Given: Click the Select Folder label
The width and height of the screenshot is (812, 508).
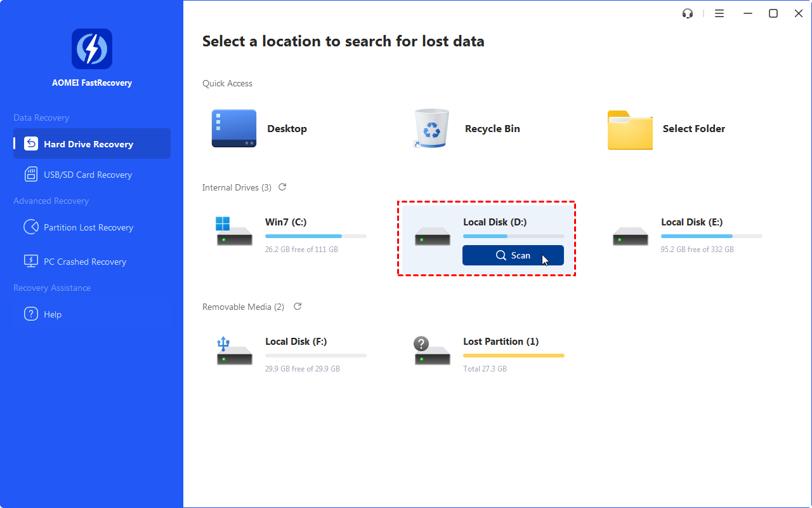Looking at the screenshot, I should pyautogui.click(x=694, y=128).
